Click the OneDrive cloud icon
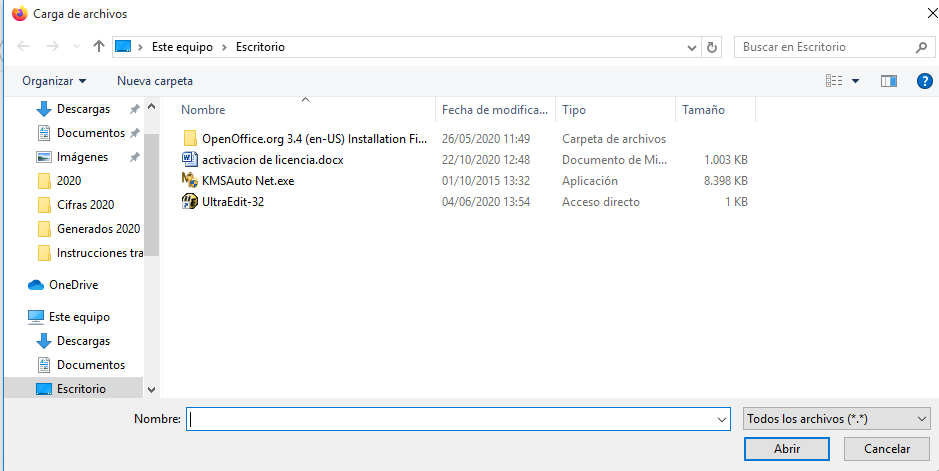The width and height of the screenshot is (939, 471). pos(36,285)
